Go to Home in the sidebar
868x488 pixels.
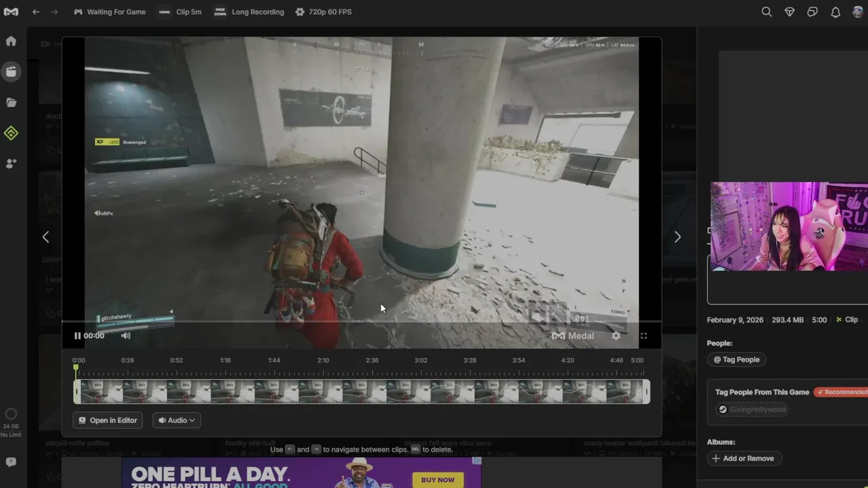11,41
